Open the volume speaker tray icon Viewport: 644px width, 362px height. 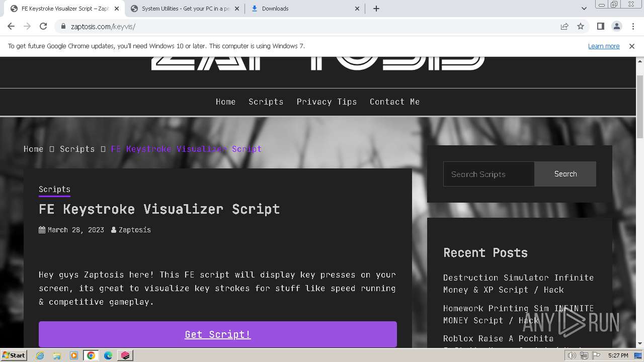coord(572,355)
